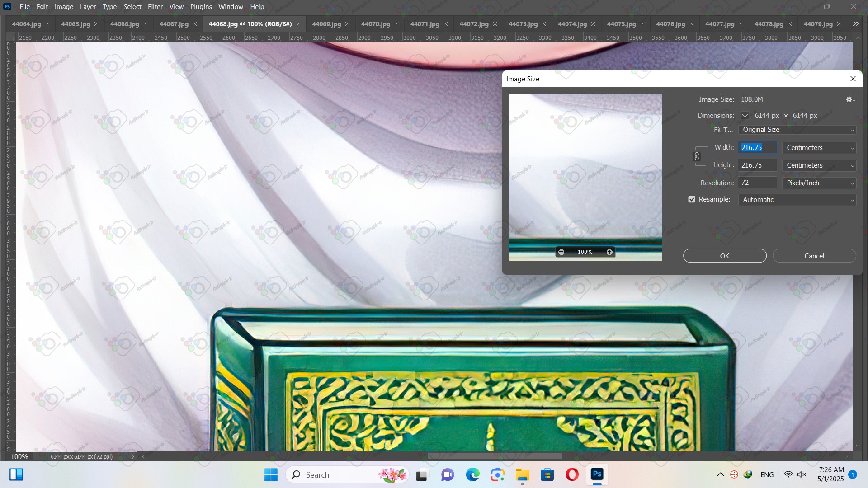Uncheck the Resample checkbox
868x488 pixels.
pos(692,199)
